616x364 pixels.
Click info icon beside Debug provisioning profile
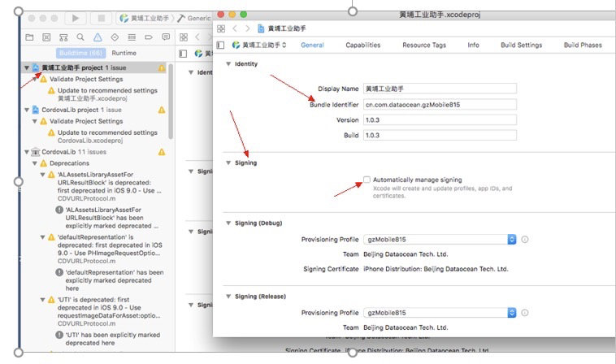[x=525, y=239]
